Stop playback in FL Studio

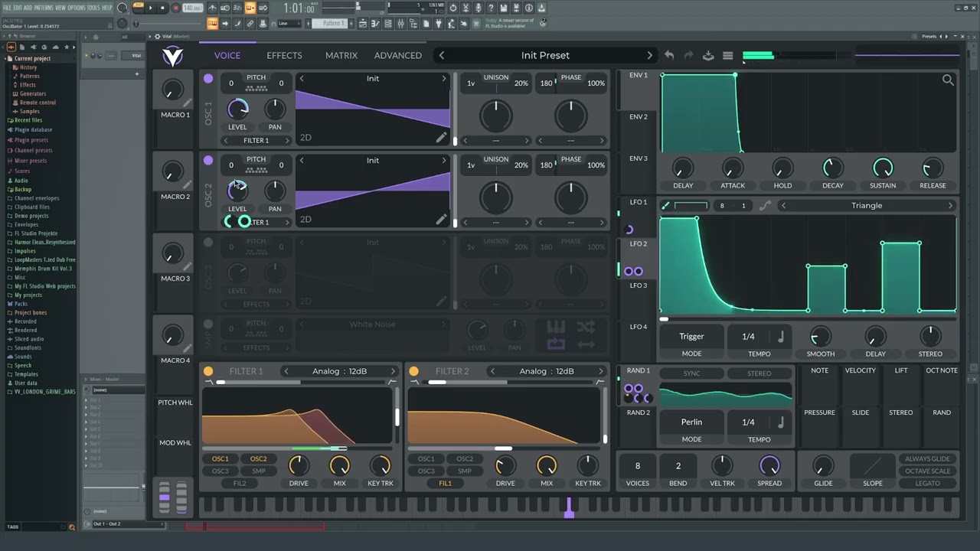pyautogui.click(x=162, y=8)
